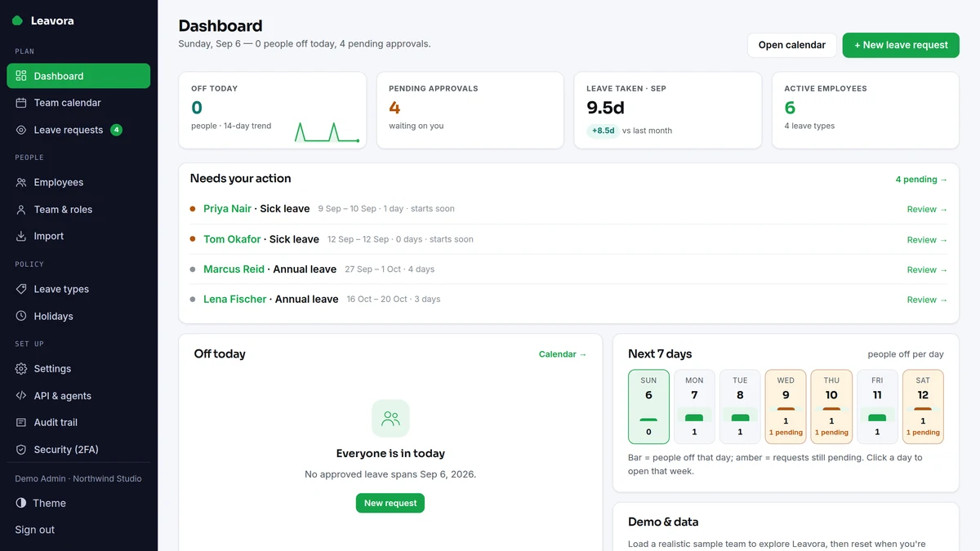Toggle the Theme switch in sidebar
Viewport: 980px width, 551px height.
click(x=78, y=503)
